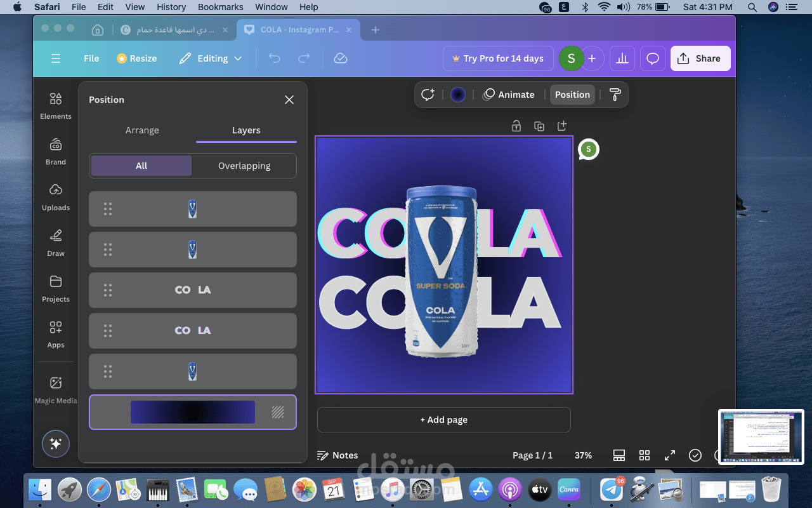Select the plain white CO LA text layer

pyautogui.click(x=193, y=290)
